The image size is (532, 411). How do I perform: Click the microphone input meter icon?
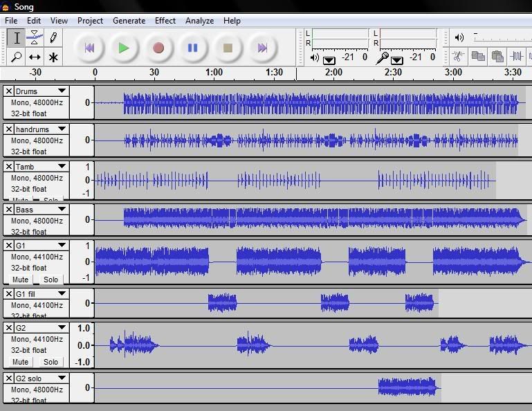coord(383,58)
